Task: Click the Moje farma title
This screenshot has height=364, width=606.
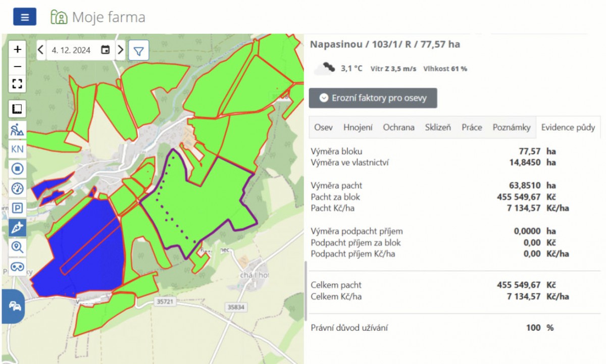Action: (x=109, y=17)
